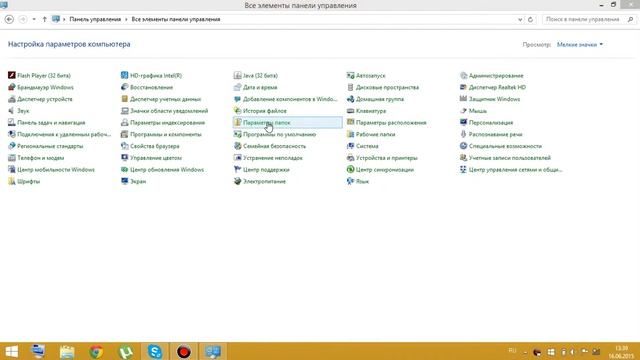Open Распознавание речи microphone icon
640x360 pixels.
pyautogui.click(x=463, y=134)
